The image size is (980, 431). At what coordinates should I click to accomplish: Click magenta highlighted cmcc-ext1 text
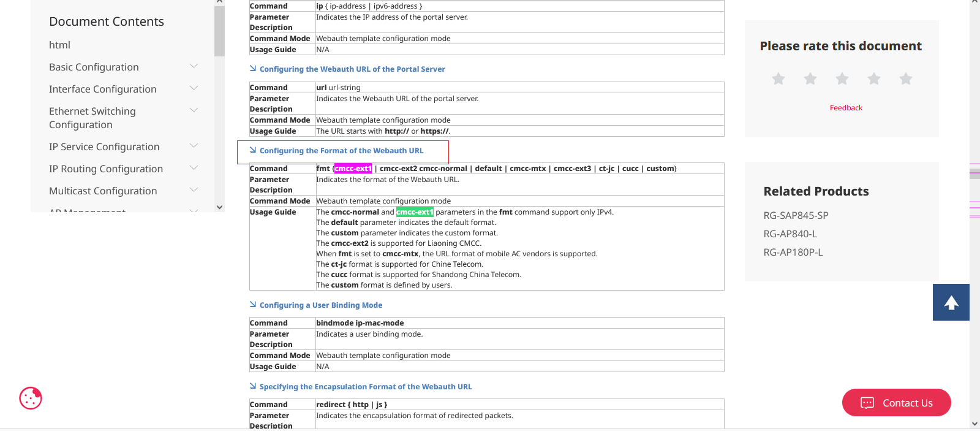(353, 169)
